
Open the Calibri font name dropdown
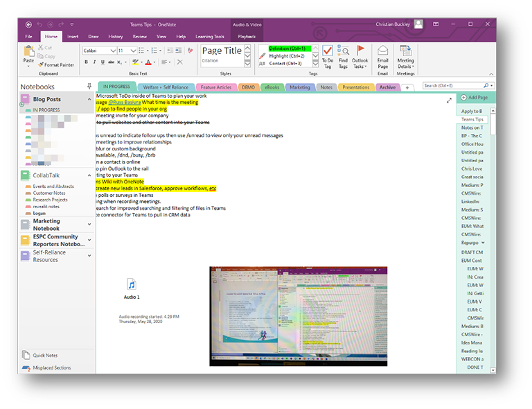point(113,51)
